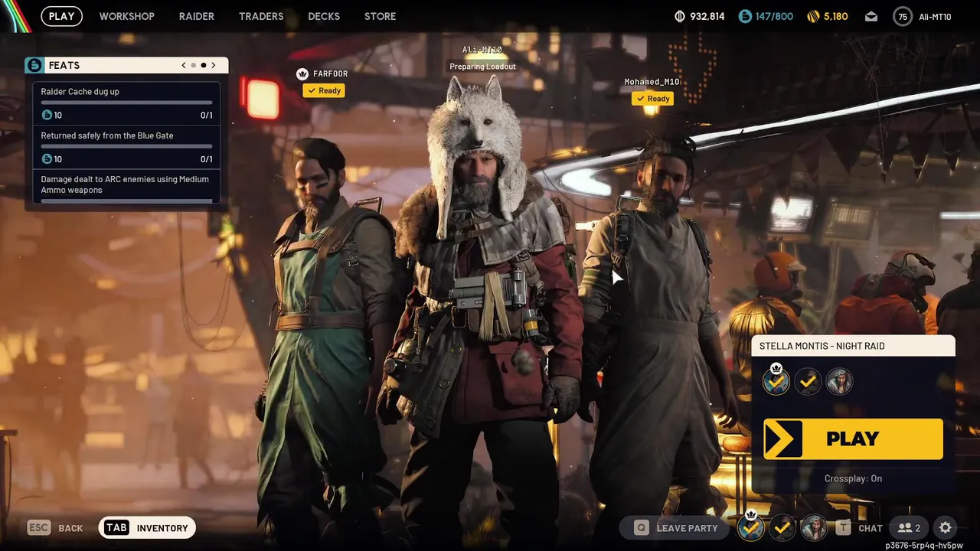This screenshot has width=980, height=551.
Task: Click the cred icon beside 147/800
Action: 745,16
